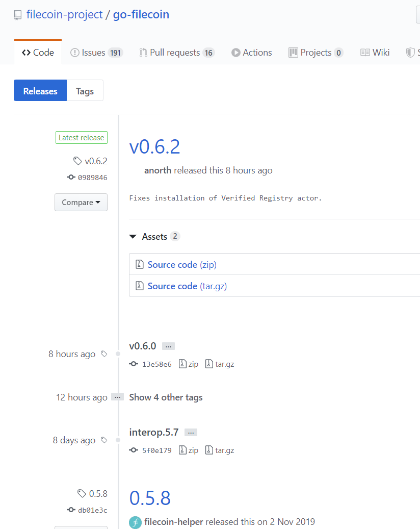Click the ellipsis button beside 12 hours ago
The width and height of the screenshot is (420, 529).
[117, 397]
